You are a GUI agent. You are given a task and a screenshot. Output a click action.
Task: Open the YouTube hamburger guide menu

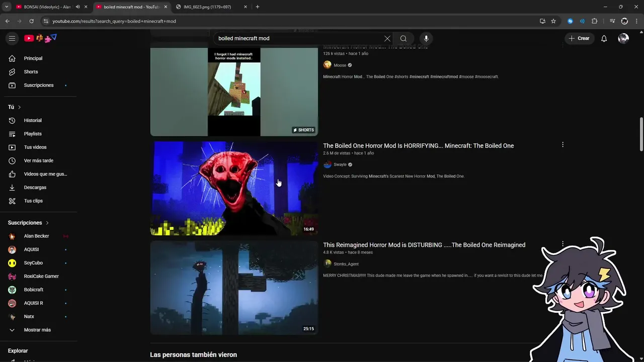click(12, 38)
